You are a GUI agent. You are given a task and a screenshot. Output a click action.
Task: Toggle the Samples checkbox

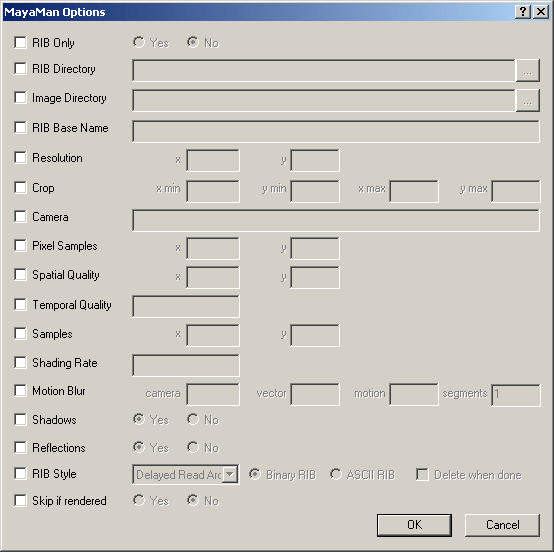pos(20,333)
